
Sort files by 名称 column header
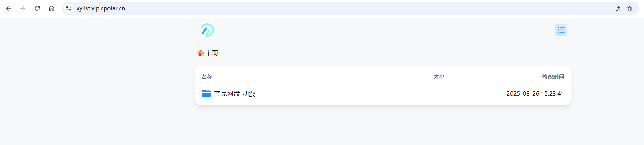pos(207,77)
